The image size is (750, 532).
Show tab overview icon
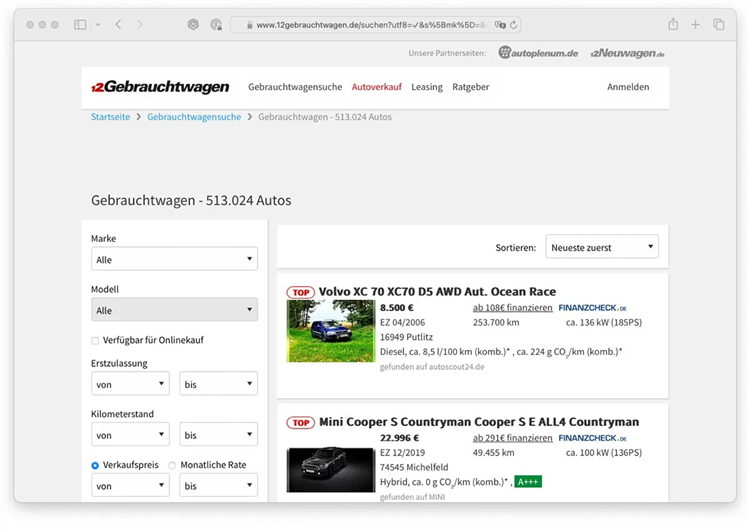pyautogui.click(x=718, y=24)
